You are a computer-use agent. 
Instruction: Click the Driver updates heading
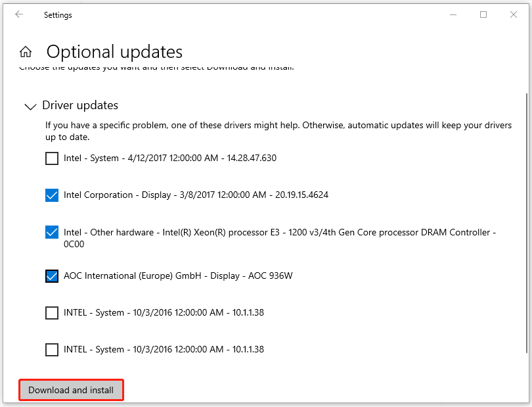81,105
